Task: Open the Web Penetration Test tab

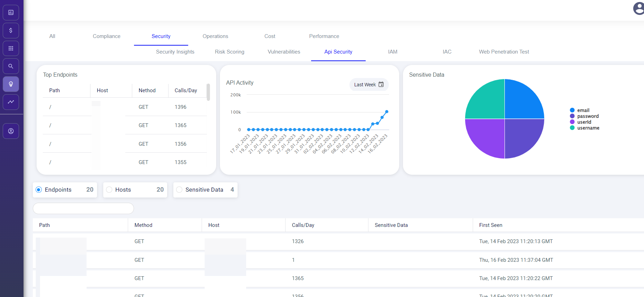Action: [504, 52]
